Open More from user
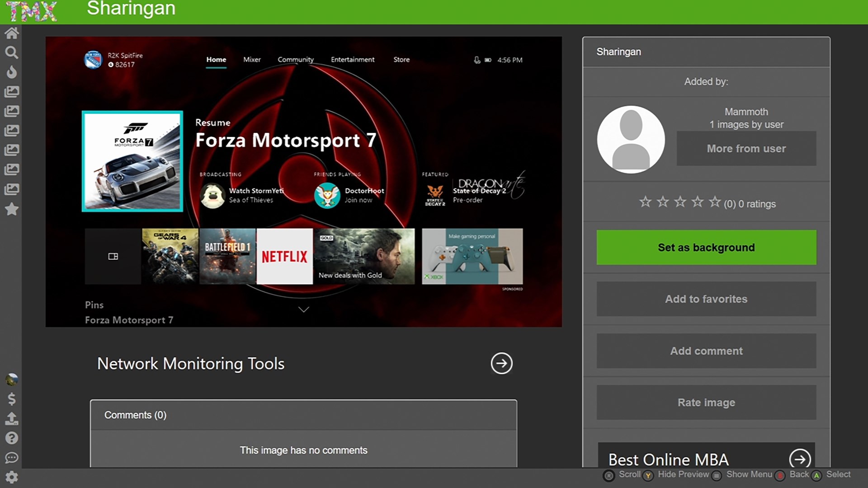 746,148
